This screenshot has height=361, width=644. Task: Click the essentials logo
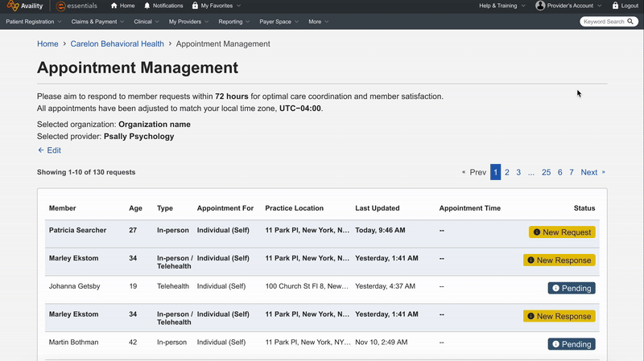point(76,6)
